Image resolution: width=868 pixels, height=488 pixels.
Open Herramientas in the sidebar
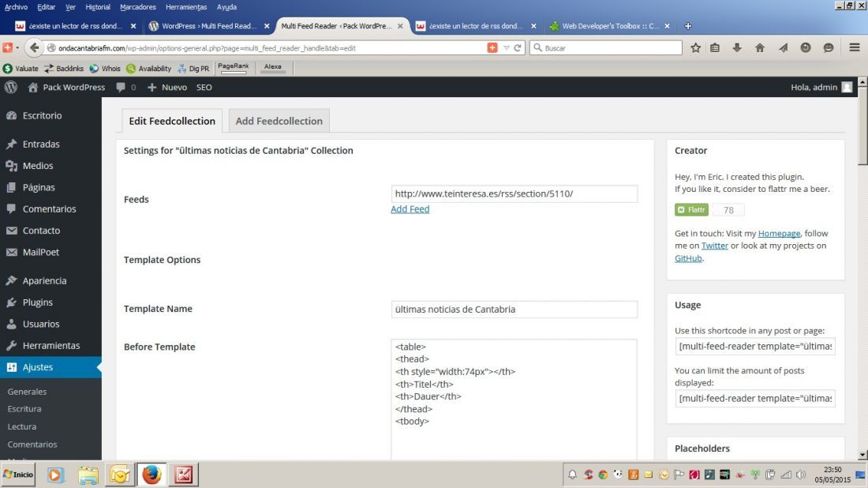51,346
